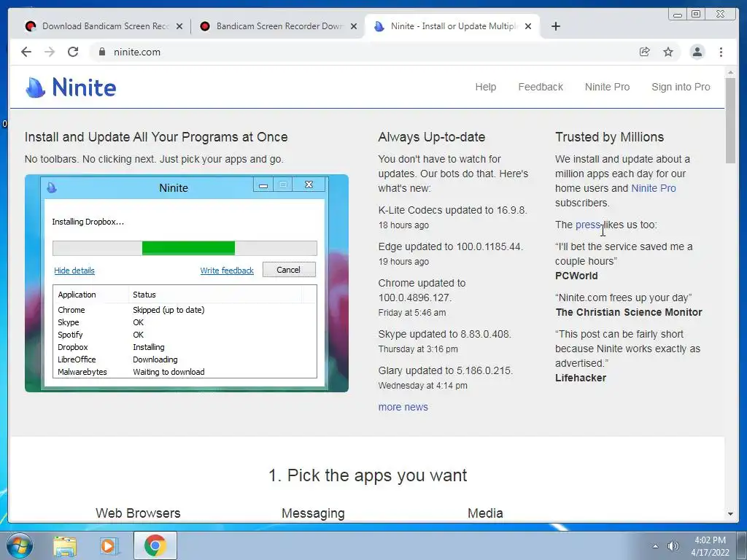Click the 'K-Lite Codecs updated to 16.9.8.' text
Screen dimensions: 747x560
pyautogui.click(x=452, y=210)
